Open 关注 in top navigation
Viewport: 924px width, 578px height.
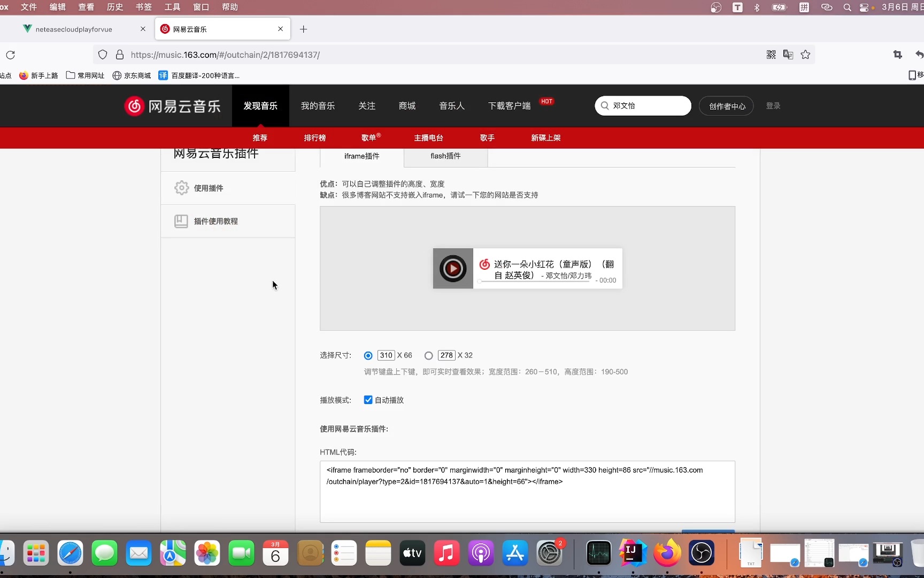(367, 106)
